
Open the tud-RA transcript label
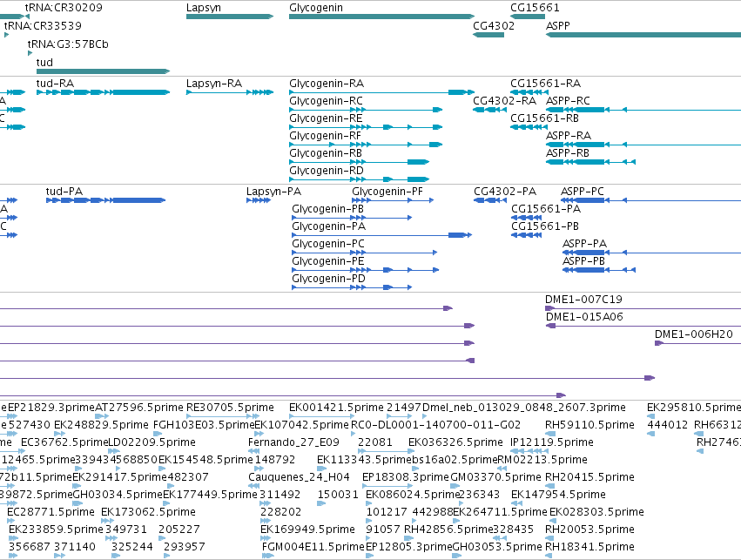tap(55, 84)
